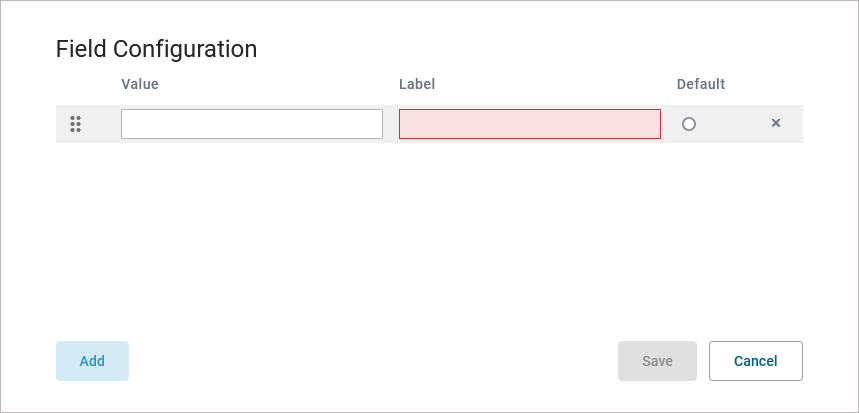Add a new value row
The image size is (859, 413).
coord(92,361)
